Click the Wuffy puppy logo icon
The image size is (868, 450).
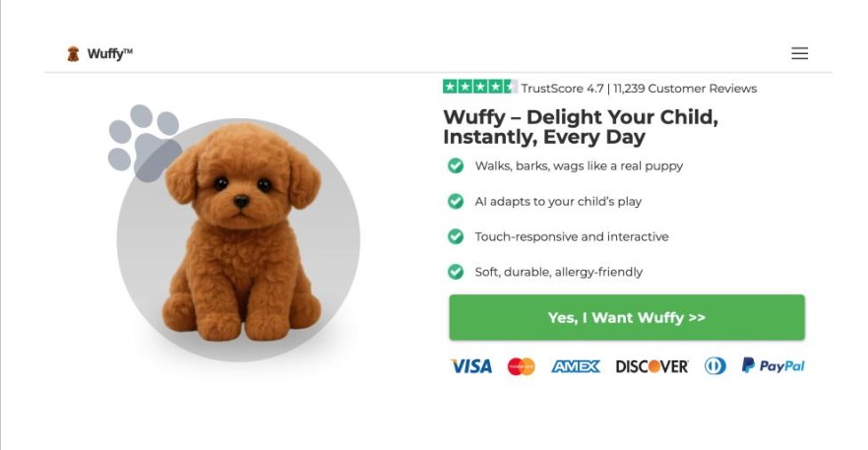73,54
